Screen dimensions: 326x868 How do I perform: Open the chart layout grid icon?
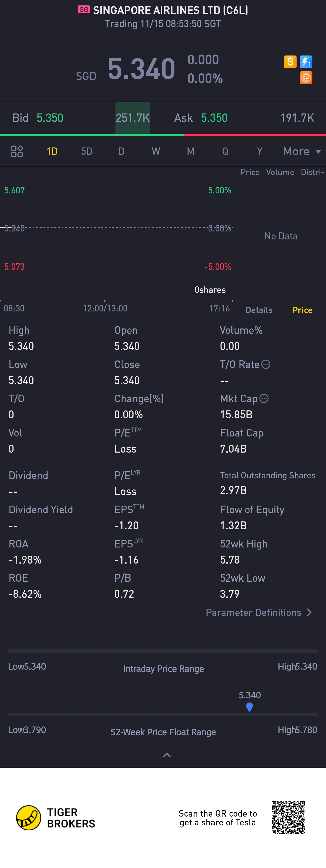[x=17, y=151]
